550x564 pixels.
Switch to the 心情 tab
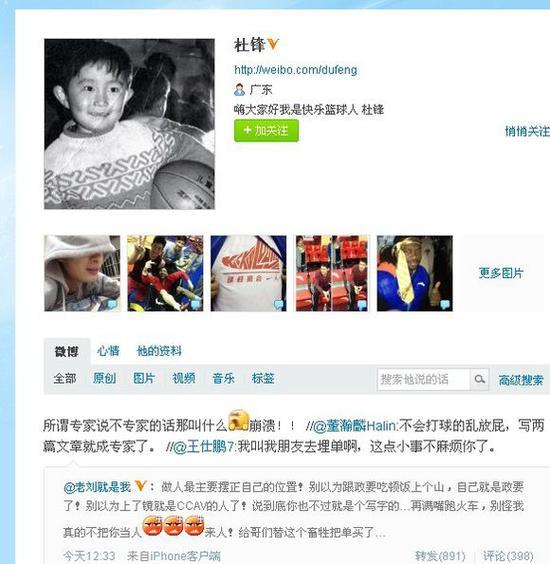point(108,351)
